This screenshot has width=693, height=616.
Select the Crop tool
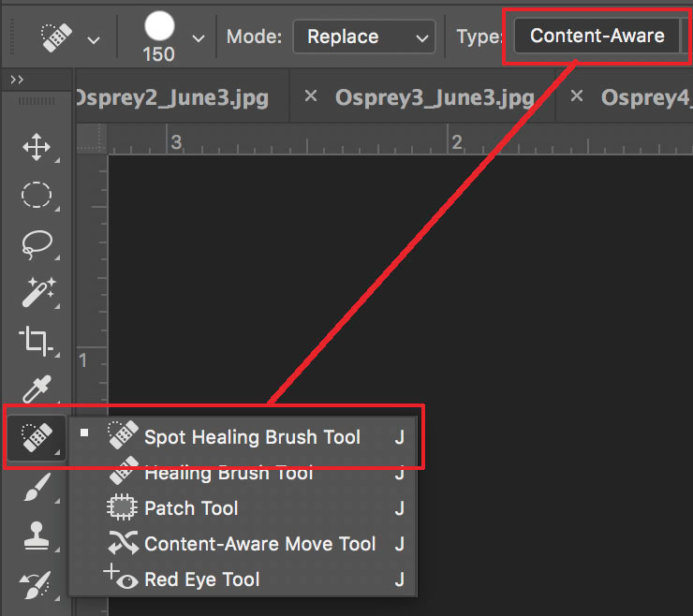(x=36, y=341)
